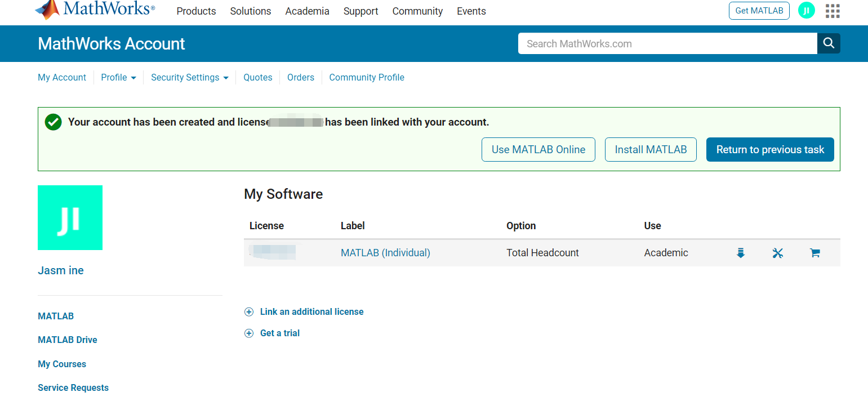Open the Orders tab

301,78
